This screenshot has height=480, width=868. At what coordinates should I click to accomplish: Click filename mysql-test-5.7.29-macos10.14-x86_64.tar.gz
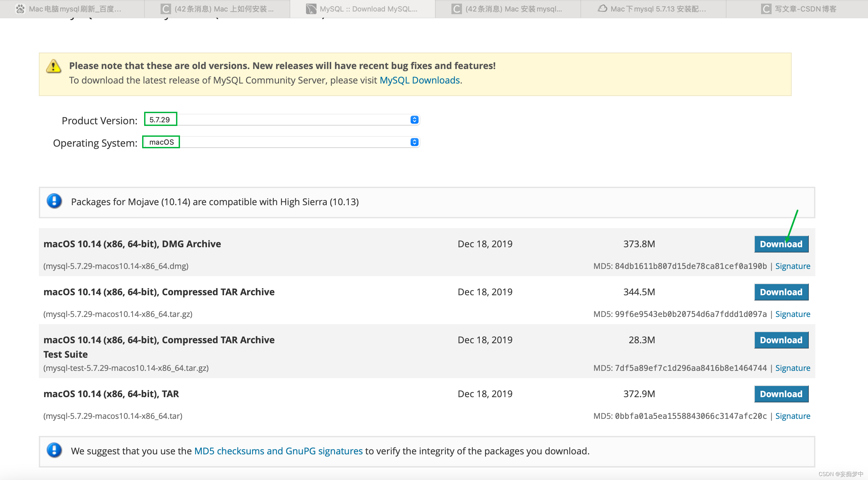point(126,368)
